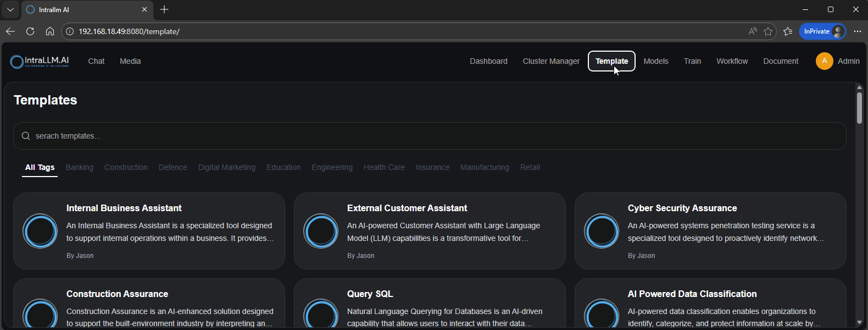This screenshot has height=330, width=868.
Task: Open Construction Assurance template title
Action: point(117,294)
